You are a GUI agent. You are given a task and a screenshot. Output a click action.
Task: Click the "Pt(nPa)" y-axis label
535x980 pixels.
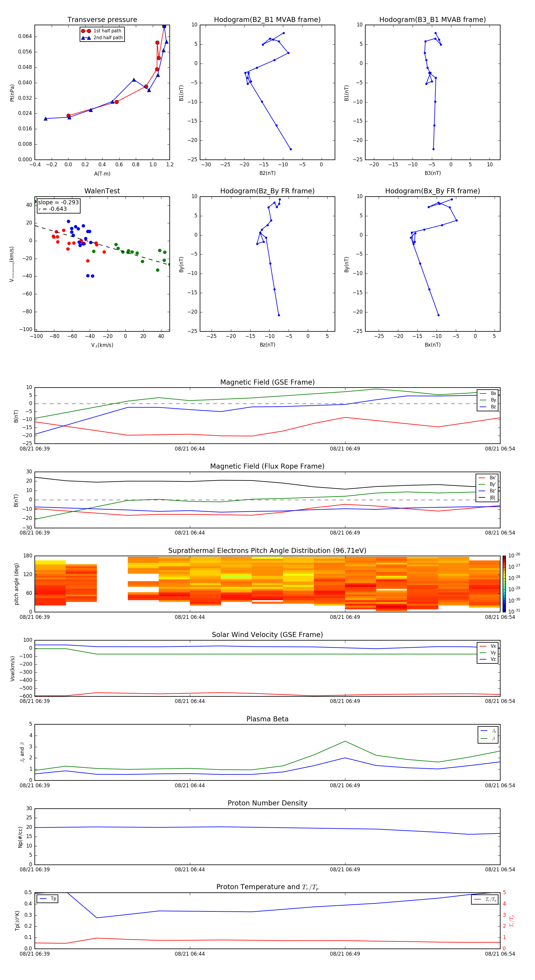pos(12,93)
